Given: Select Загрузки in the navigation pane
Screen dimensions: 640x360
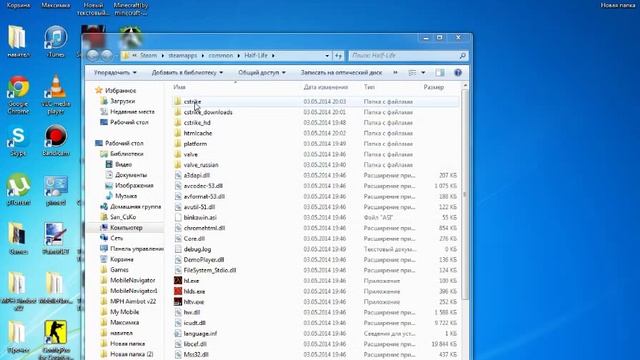Looking at the screenshot, I should pos(122,101).
